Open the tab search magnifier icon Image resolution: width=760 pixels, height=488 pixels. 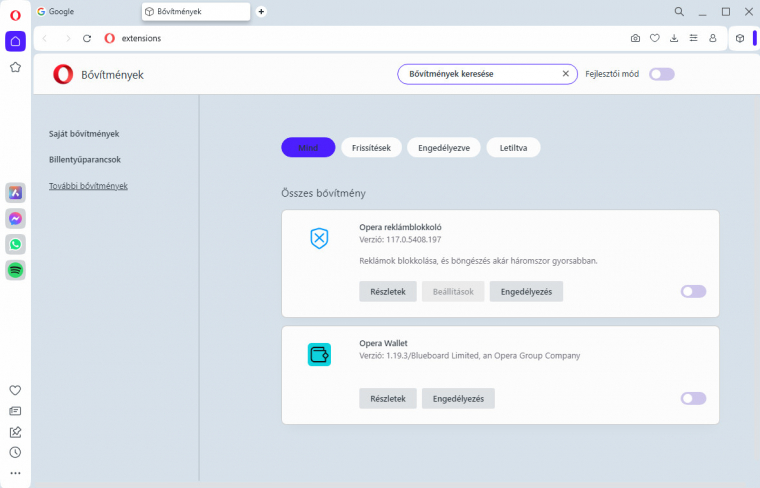(679, 12)
